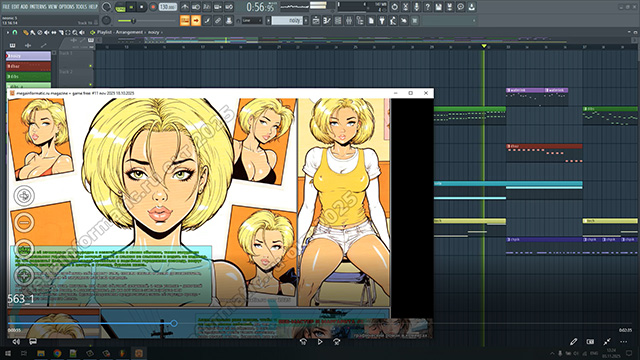Viewport: 640px width, 360px height.
Task: Click the stop transport button
Action: click(x=142, y=7)
